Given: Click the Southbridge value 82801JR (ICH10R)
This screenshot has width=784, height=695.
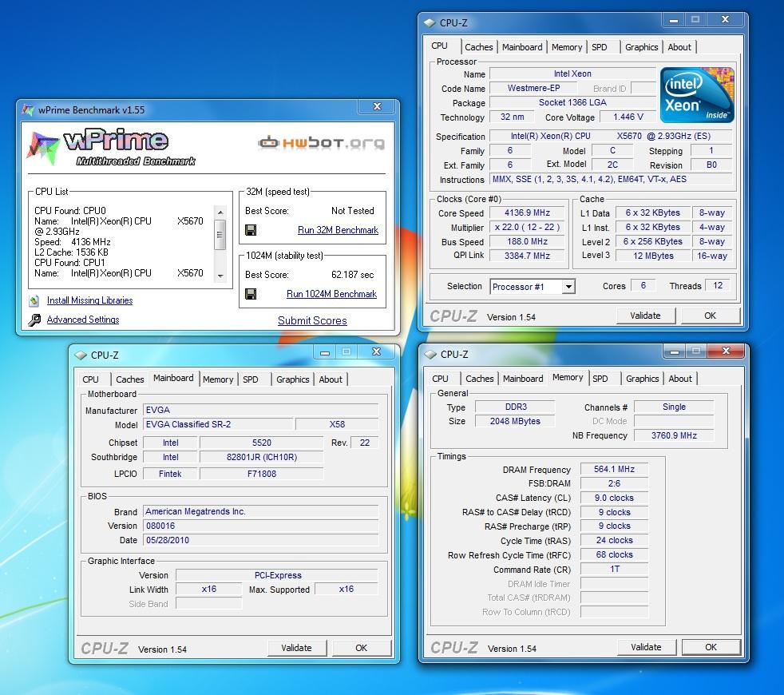Looking at the screenshot, I should pyautogui.click(x=262, y=457).
